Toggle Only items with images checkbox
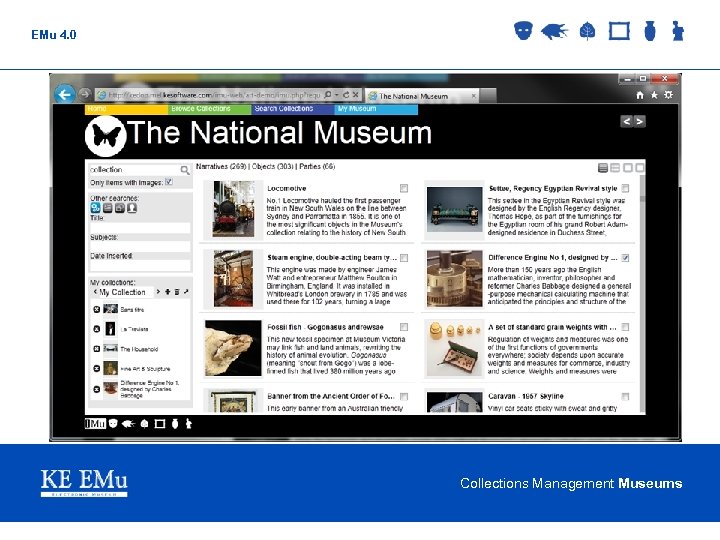The height and width of the screenshot is (540, 720). click(169, 182)
